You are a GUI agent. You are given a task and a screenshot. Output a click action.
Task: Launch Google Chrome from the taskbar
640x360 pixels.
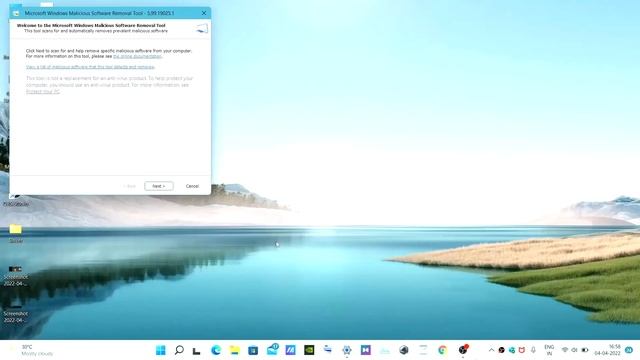pyautogui.click(x=442, y=350)
